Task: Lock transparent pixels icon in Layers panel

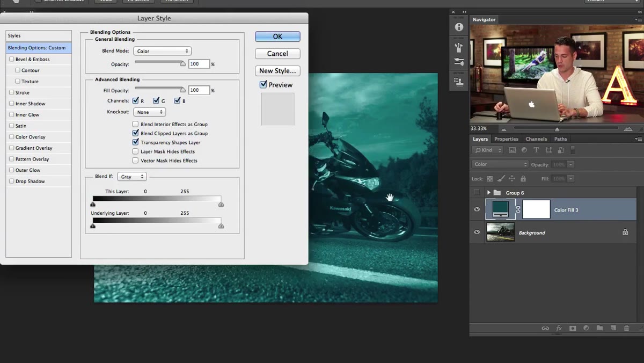Action: click(489, 178)
